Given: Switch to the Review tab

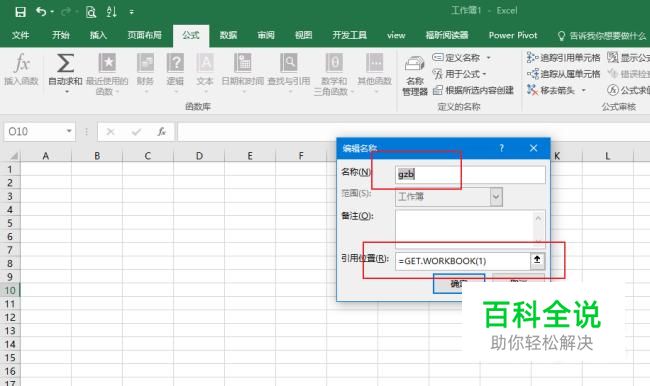Looking at the screenshot, I should 266,35.
